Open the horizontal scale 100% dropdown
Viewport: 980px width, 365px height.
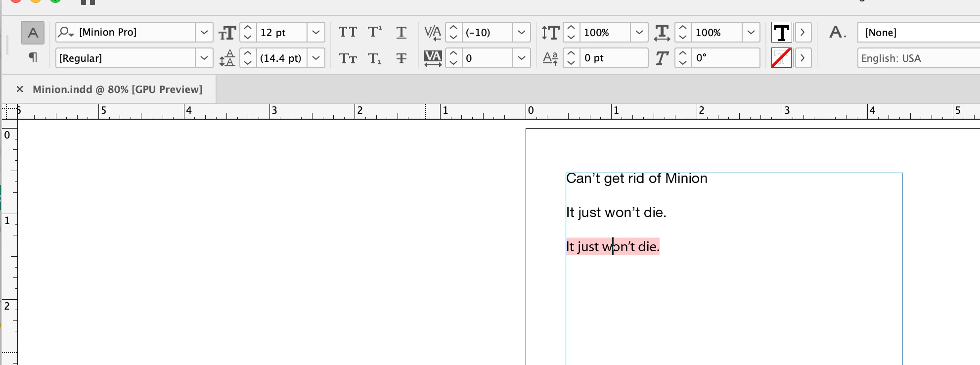coord(751,32)
